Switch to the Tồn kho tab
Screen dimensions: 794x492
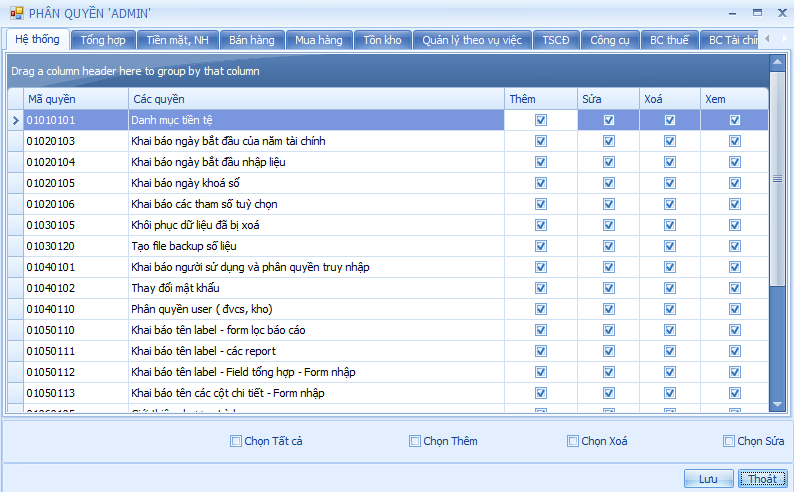(x=382, y=40)
